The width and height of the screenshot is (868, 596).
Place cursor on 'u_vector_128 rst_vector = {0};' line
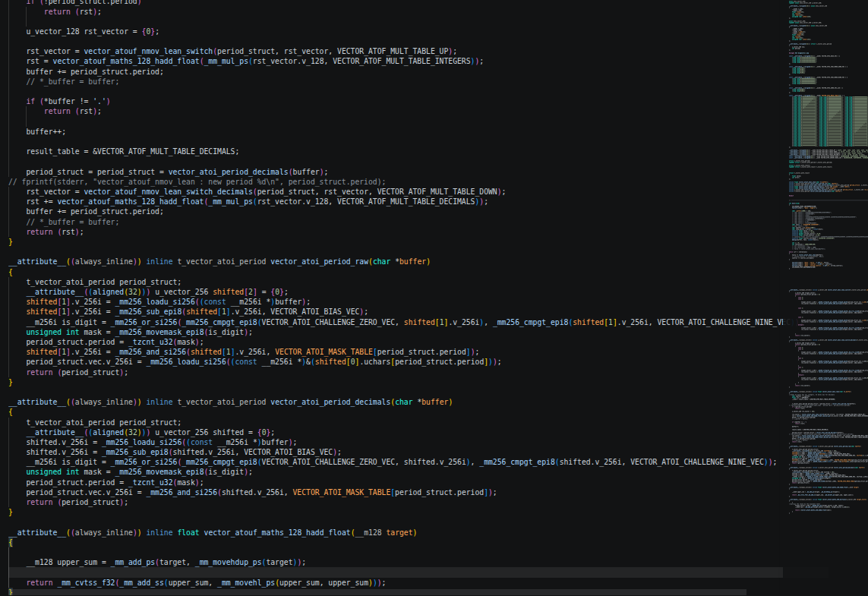[93, 32]
